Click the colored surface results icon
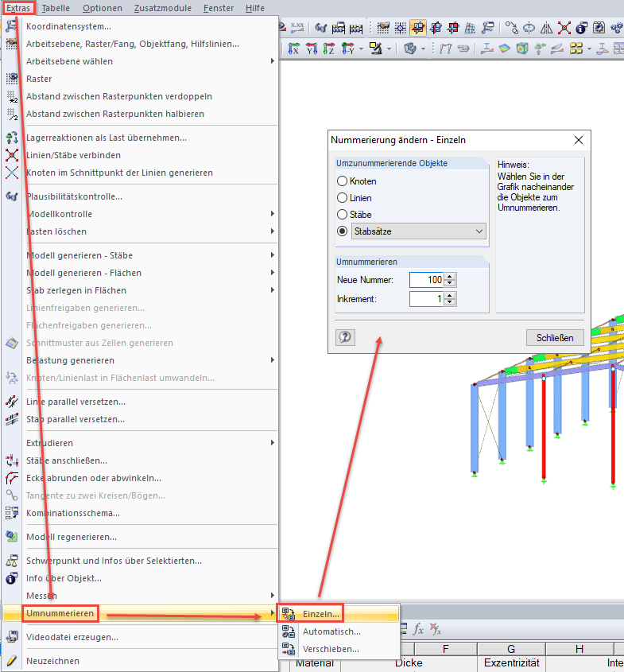 click(x=505, y=49)
